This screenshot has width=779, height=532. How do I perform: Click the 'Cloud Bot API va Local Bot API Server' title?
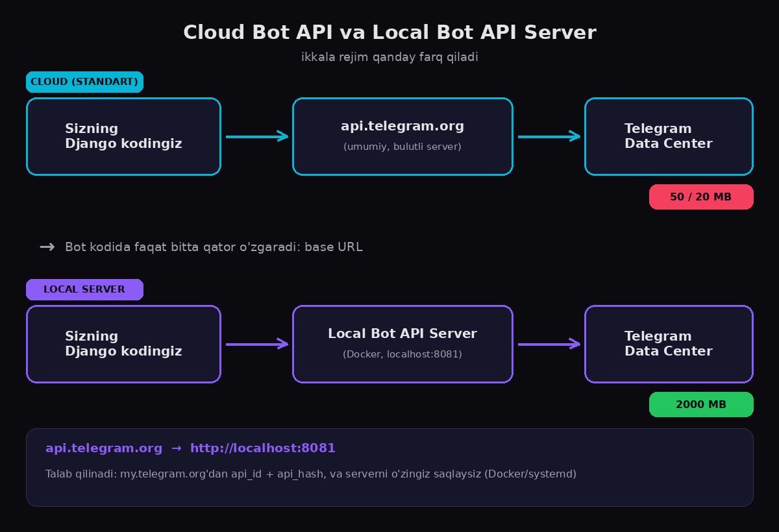coord(389,32)
